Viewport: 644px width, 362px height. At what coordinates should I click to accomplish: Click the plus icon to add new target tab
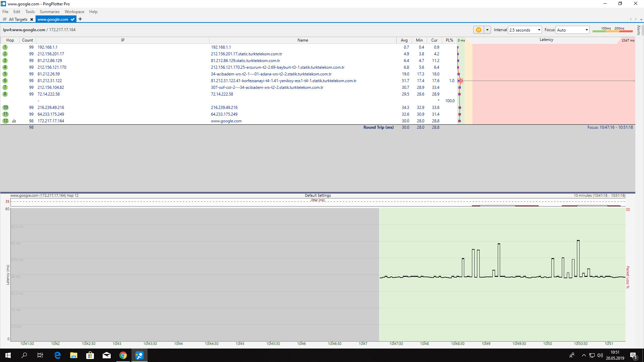[x=80, y=19]
